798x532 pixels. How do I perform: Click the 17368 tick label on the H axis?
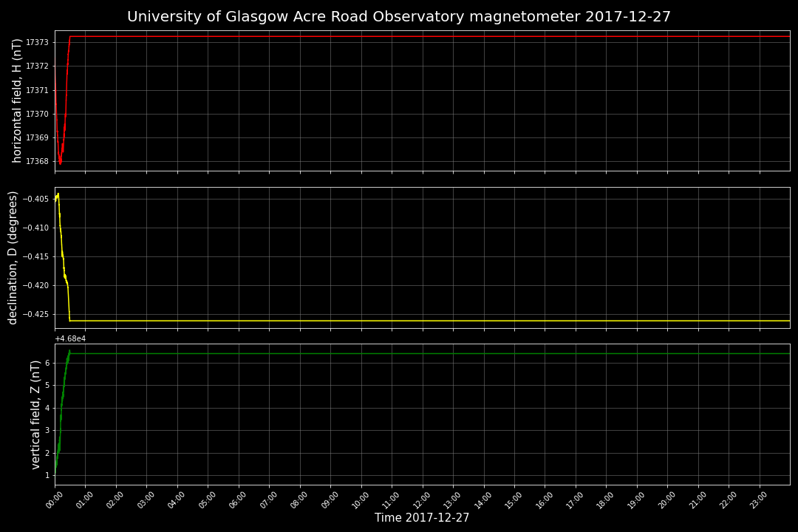click(x=37, y=161)
